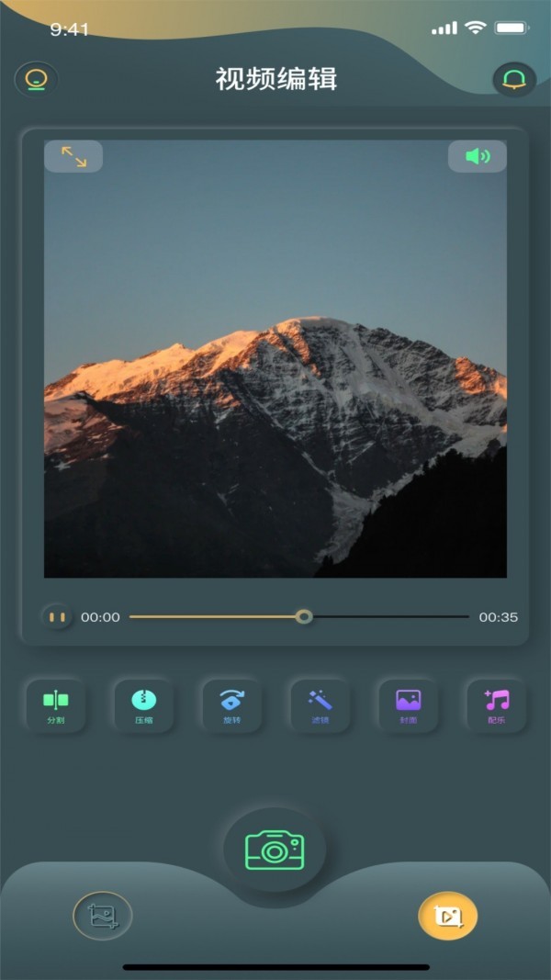Pause the video playback
Viewport: 551px width, 980px height.
click(x=57, y=617)
